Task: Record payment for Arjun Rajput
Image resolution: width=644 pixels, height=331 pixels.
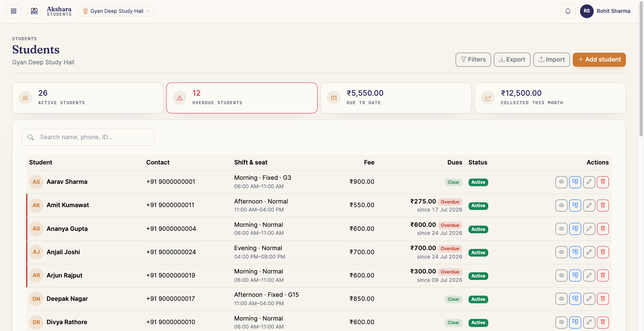Action: pyautogui.click(x=575, y=275)
